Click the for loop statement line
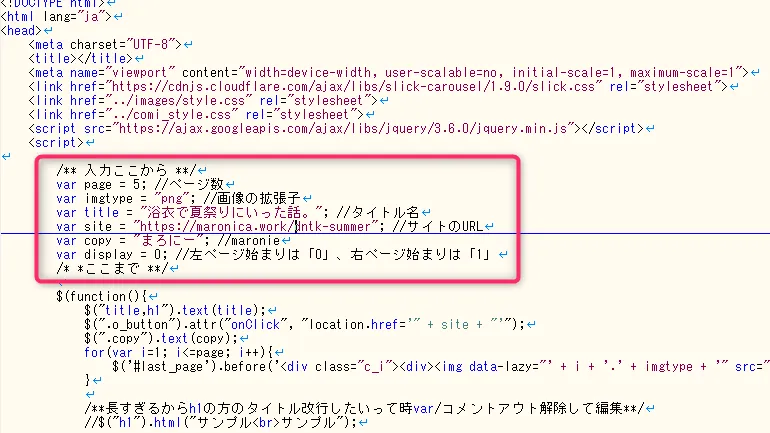This screenshot has height=433, width=770. (180, 353)
